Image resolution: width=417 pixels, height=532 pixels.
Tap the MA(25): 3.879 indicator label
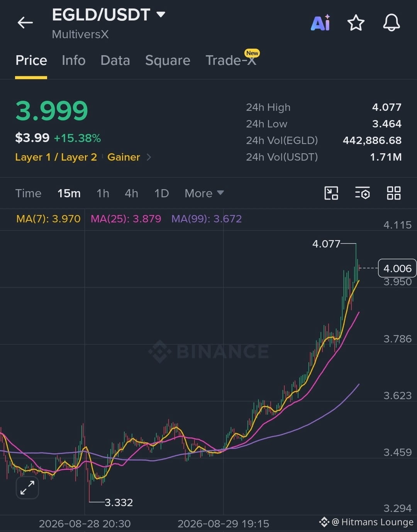(x=126, y=219)
